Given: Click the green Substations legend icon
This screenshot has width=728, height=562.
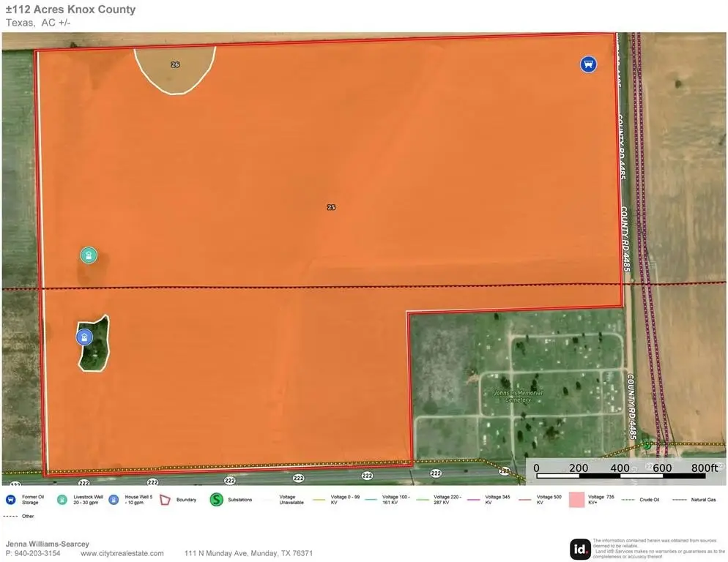Looking at the screenshot, I should pos(216,500).
